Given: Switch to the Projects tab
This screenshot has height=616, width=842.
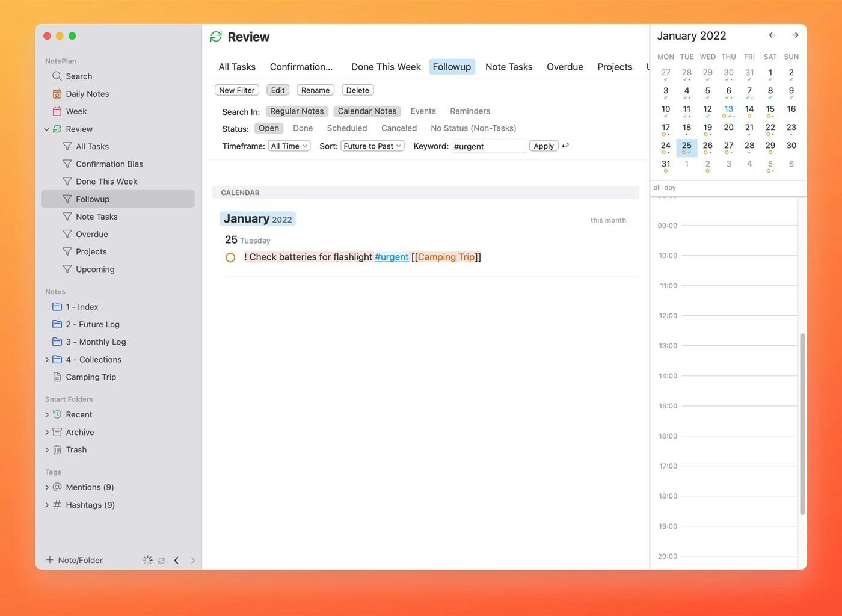Looking at the screenshot, I should tap(615, 67).
